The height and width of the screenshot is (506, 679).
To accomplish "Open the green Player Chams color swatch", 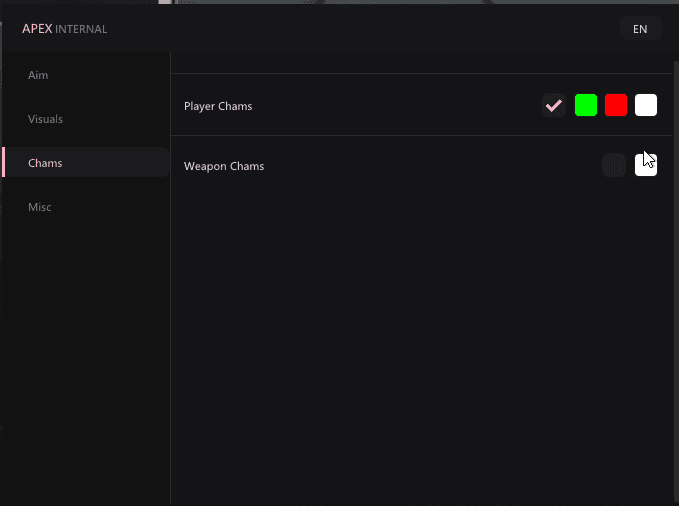I will coord(586,105).
